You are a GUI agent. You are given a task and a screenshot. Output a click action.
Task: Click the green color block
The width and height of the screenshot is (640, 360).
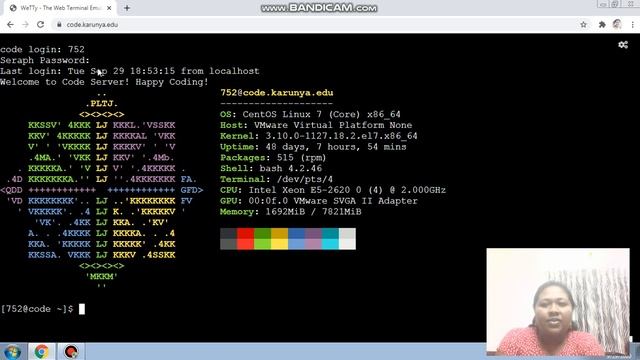(262, 239)
